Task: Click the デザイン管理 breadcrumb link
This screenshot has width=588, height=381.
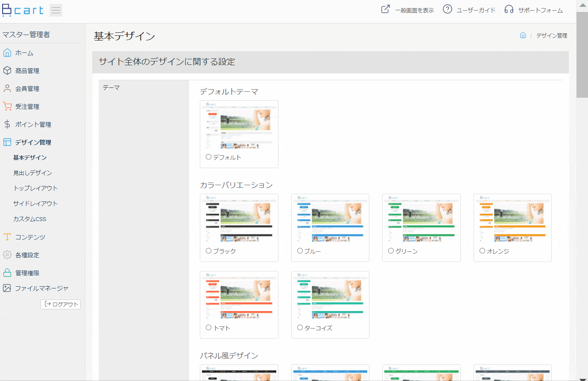Action: click(x=552, y=35)
